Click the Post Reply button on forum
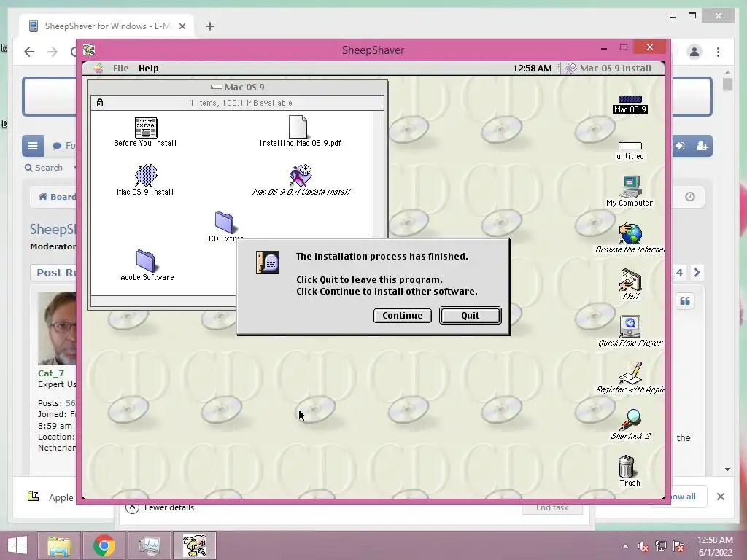The height and width of the screenshot is (560, 747). click(54, 273)
